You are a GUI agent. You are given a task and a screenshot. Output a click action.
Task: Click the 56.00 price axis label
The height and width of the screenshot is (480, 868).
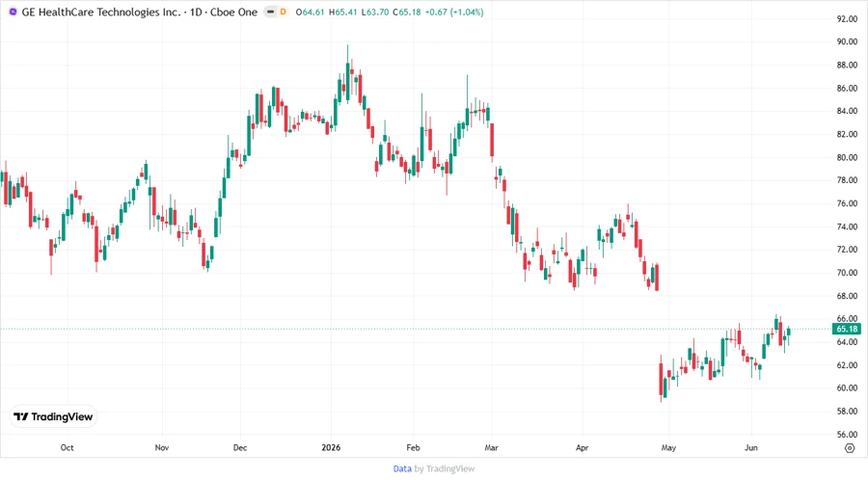(847, 434)
